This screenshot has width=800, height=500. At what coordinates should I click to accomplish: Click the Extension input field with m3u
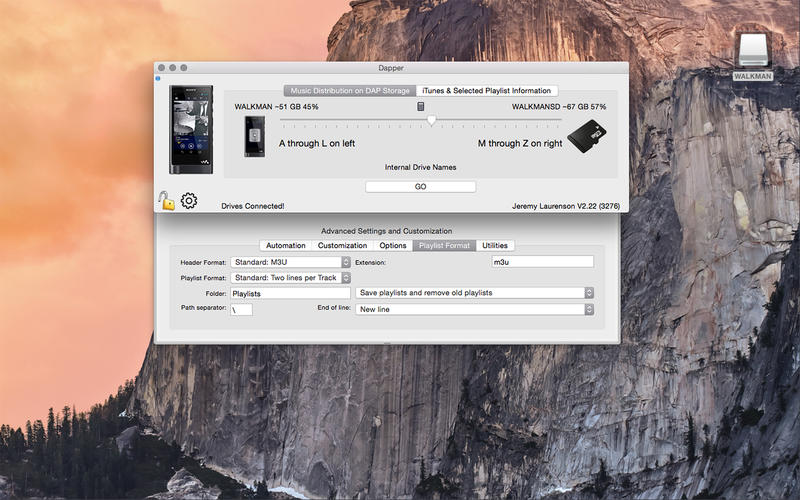click(542, 262)
